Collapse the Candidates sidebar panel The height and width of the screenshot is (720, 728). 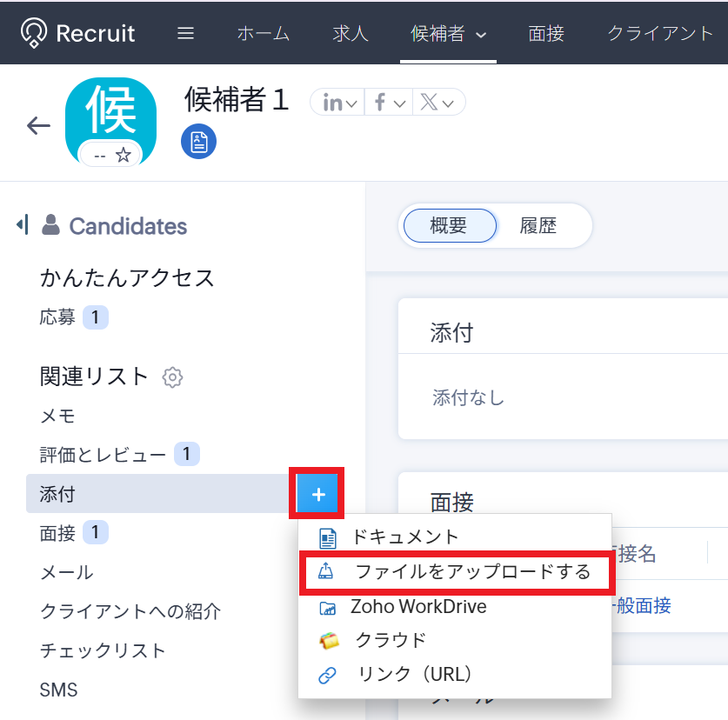point(23,226)
